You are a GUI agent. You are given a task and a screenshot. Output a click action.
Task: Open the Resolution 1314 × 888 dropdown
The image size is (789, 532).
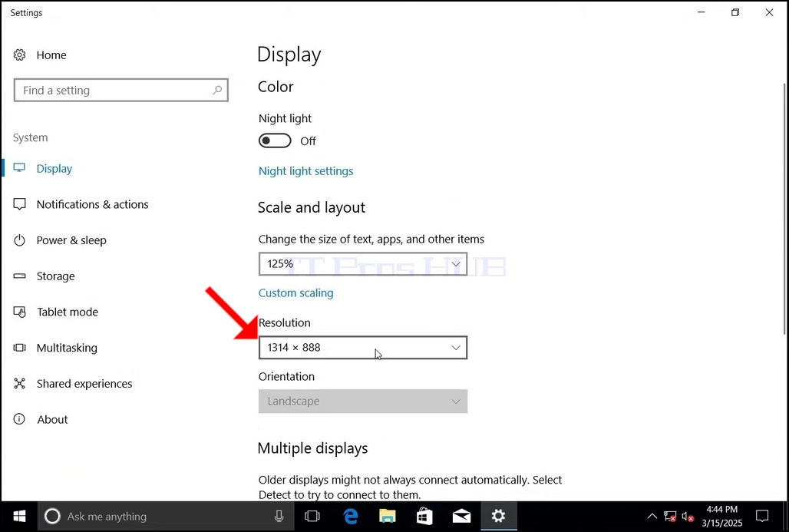coord(363,348)
